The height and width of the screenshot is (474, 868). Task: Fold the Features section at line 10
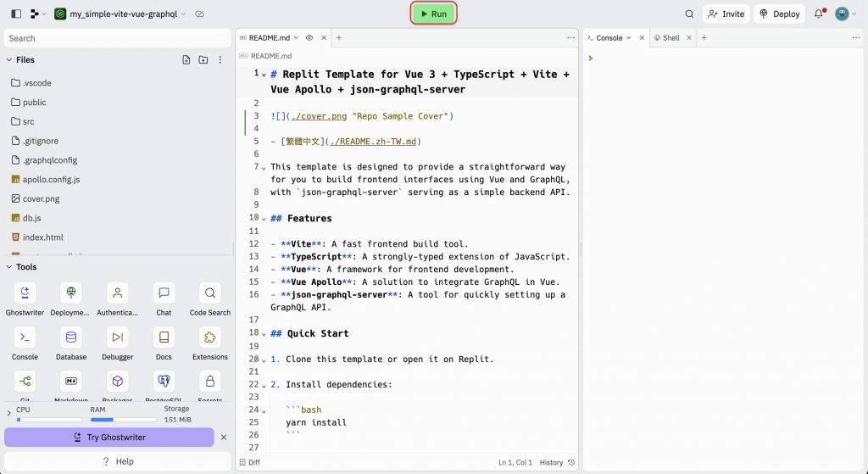(x=264, y=219)
